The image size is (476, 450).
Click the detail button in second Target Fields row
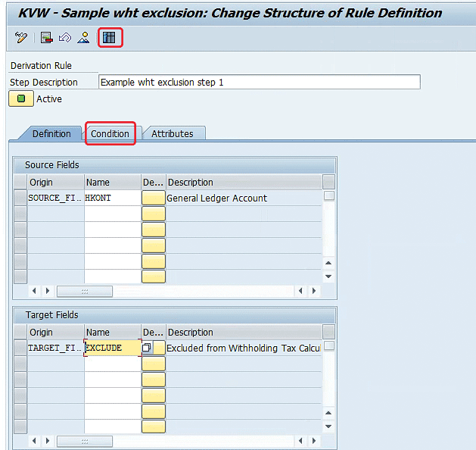154,364
